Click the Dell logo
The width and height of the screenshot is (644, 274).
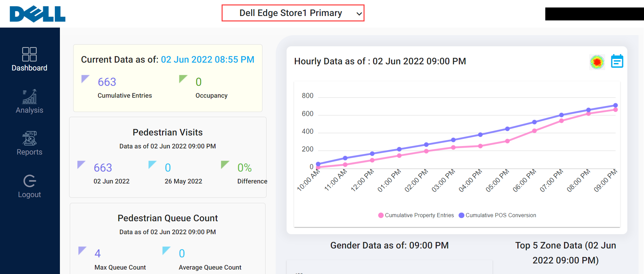tap(37, 14)
